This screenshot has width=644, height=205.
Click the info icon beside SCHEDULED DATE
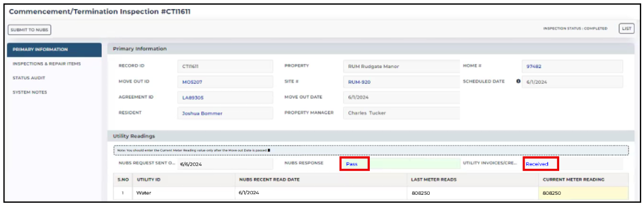[x=518, y=82]
